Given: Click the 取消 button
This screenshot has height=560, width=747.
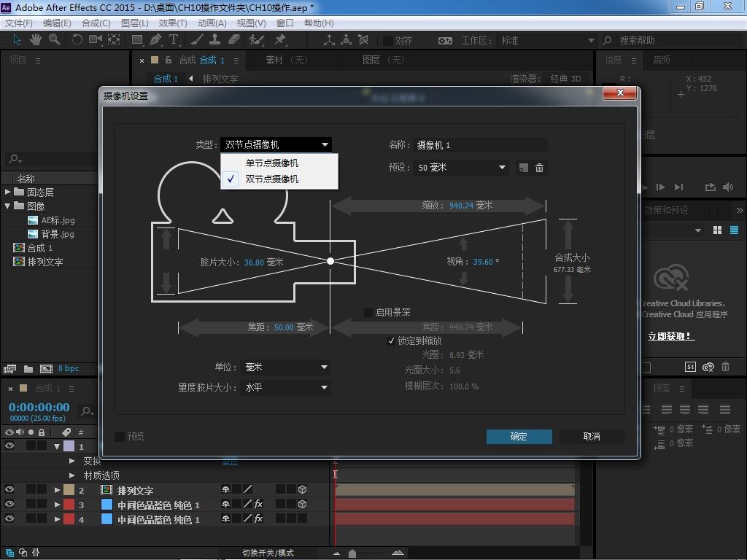Looking at the screenshot, I should click(592, 436).
